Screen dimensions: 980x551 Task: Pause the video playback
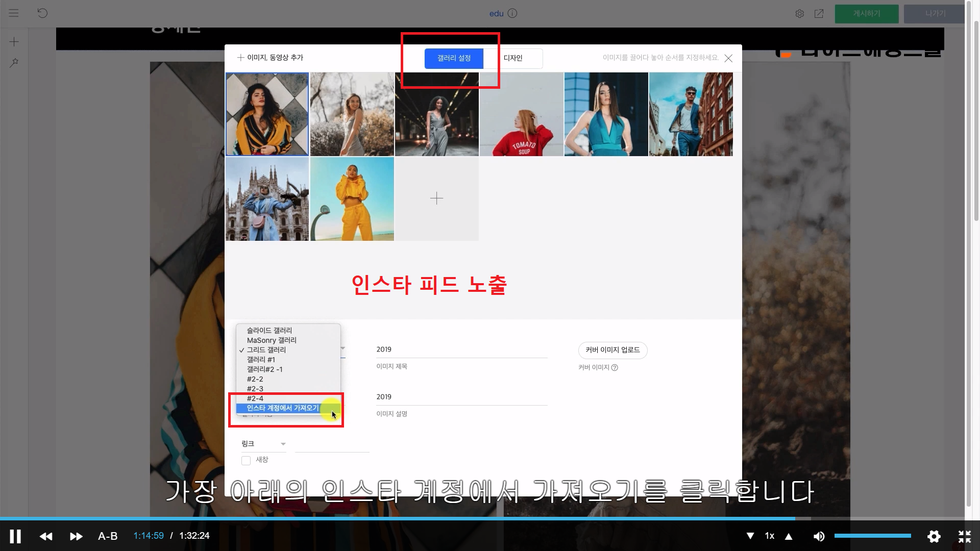coord(15,536)
